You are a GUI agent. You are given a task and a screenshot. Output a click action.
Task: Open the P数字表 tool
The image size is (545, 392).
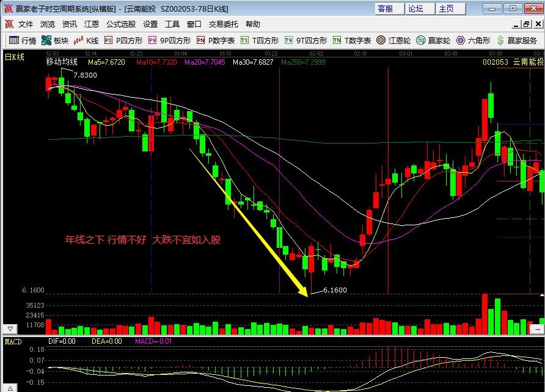tap(216, 41)
